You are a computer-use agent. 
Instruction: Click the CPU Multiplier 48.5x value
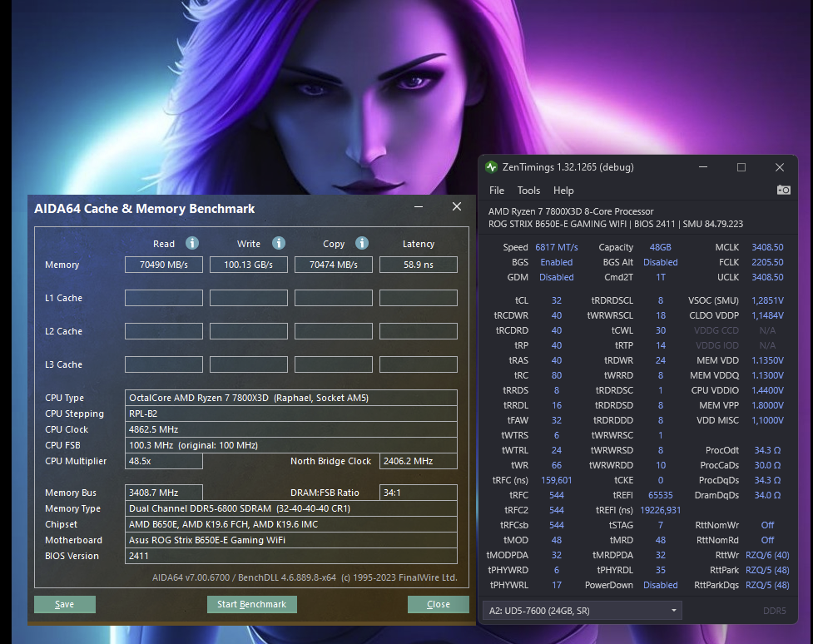point(164,461)
